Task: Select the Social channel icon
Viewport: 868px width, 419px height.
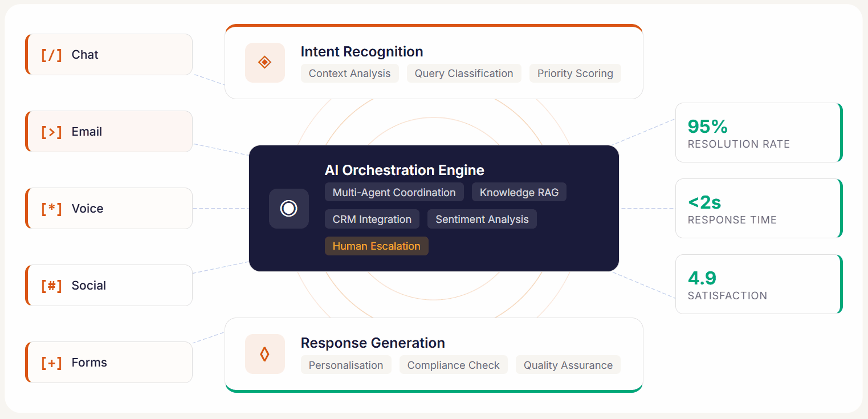Action: click(x=51, y=285)
